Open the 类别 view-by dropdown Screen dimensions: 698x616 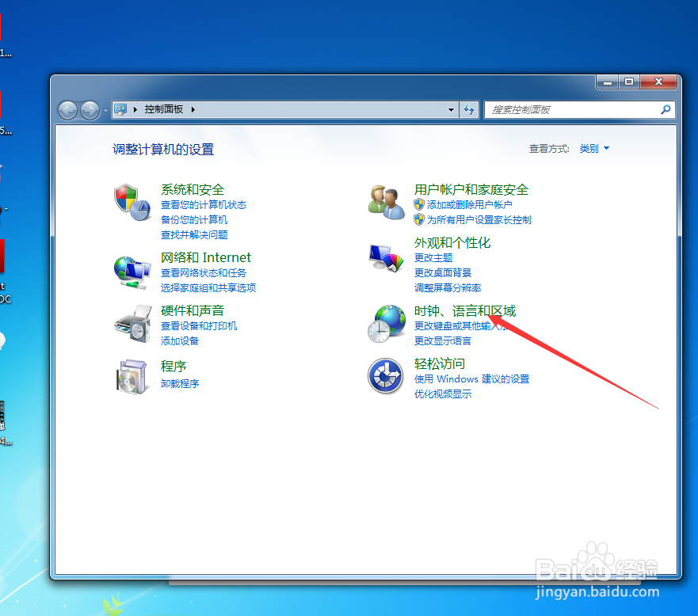pyautogui.click(x=594, y=148)
